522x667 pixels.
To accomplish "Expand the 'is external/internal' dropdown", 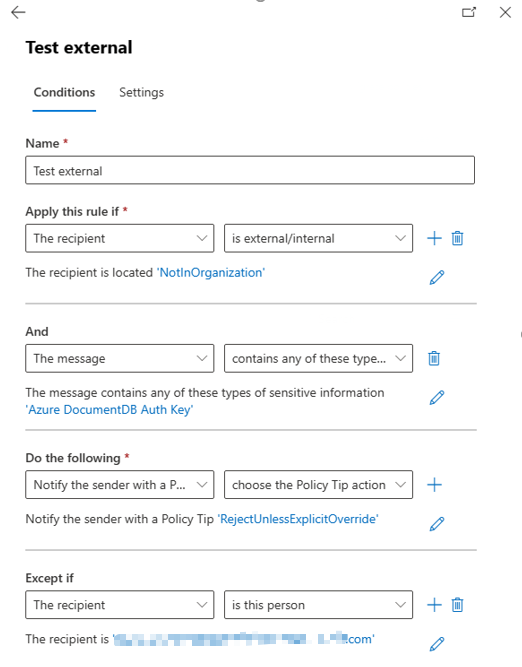I will [x=318, y=238].
